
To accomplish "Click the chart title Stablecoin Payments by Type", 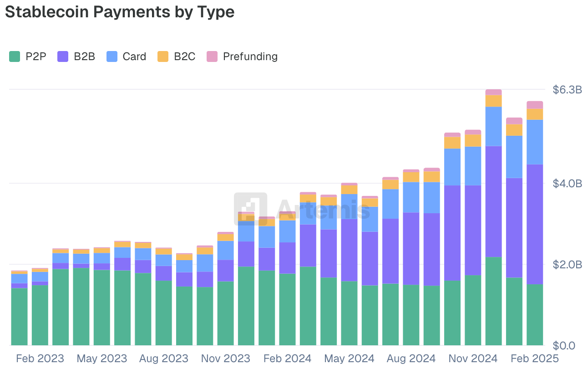I will tap(120, 12).
